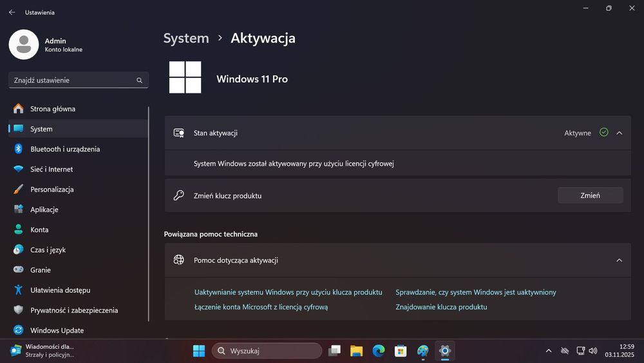Go back using the arrow next to Ustawienia
Image resolution: width=644 pixels, height=363 pixels.
(x=12, y=12)
